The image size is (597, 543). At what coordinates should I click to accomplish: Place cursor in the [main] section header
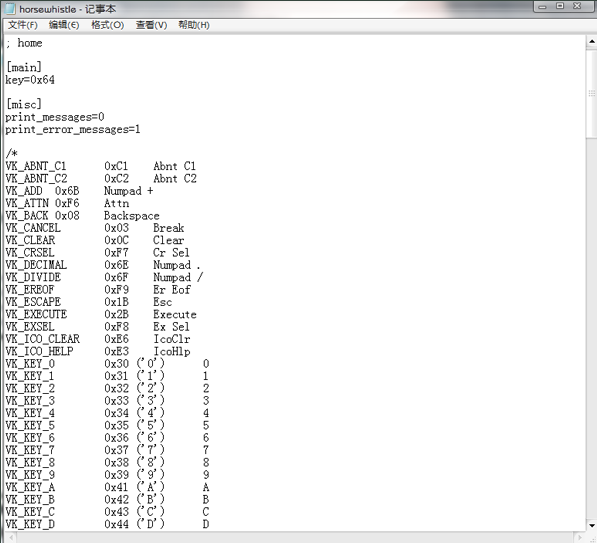pos(24,67)
